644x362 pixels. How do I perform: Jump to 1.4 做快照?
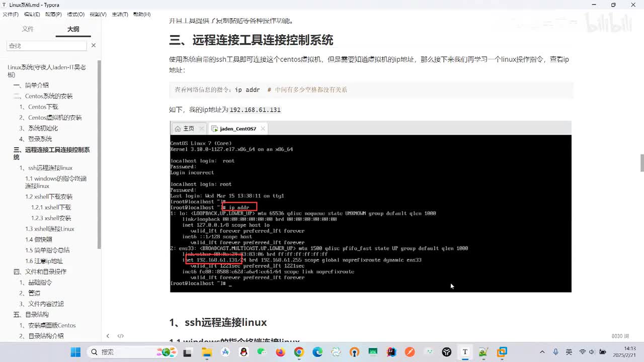point(39,239)
